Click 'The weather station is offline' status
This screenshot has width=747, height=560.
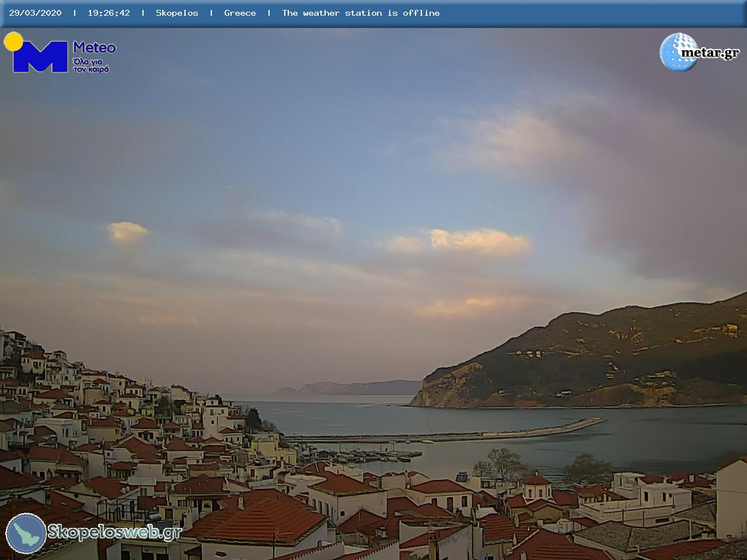coord(361,13)
